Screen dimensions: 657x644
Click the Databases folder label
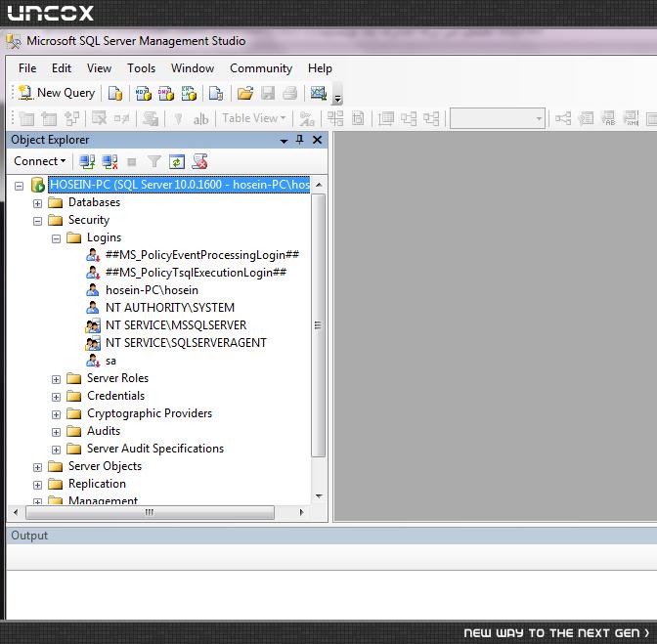point(94,202)
